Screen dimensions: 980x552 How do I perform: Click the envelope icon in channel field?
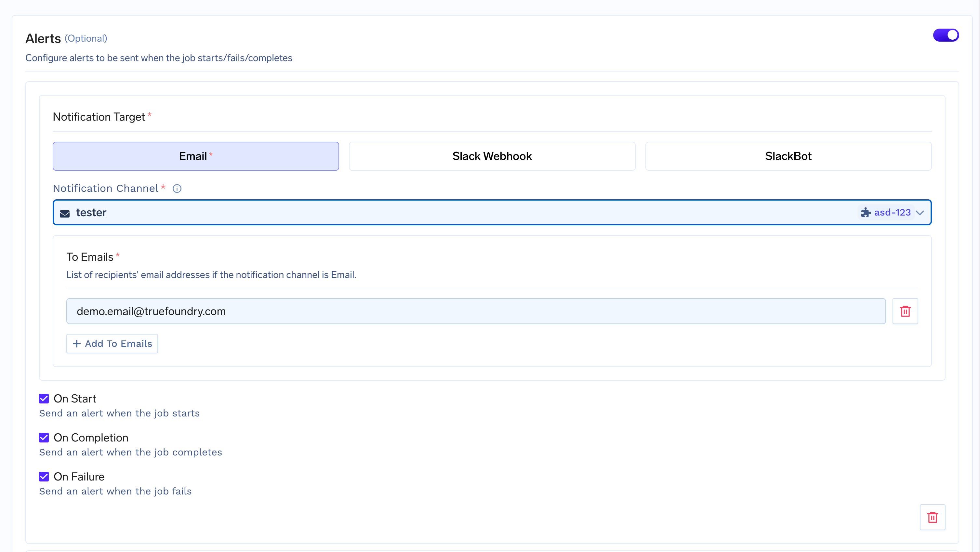point(65,213)
